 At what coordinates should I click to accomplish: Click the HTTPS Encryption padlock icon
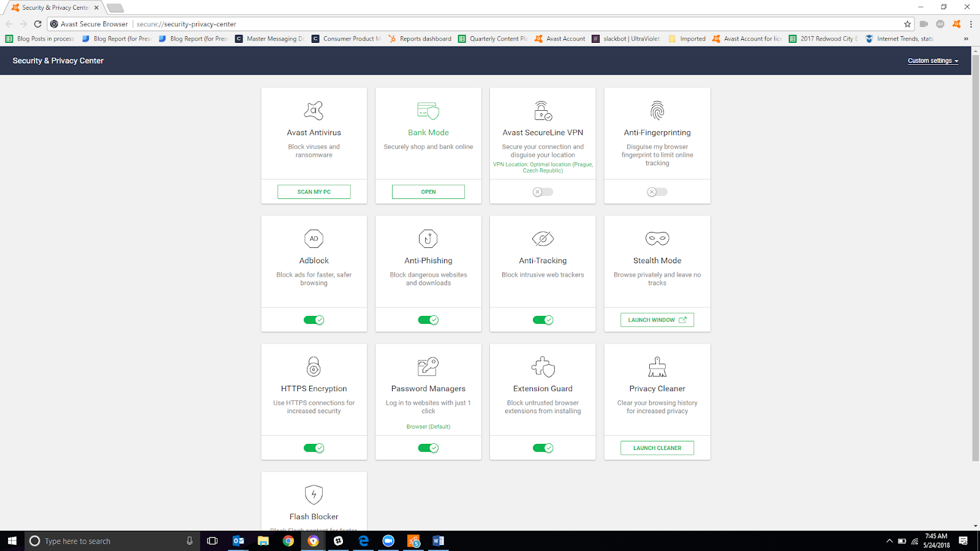click(314, 367)
